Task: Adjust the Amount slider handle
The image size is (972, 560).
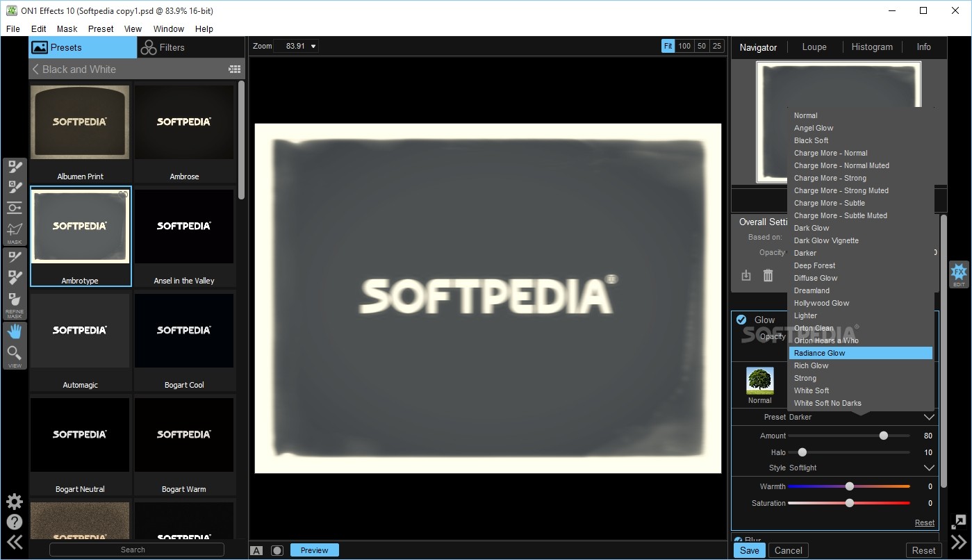Action: [884, 436]
